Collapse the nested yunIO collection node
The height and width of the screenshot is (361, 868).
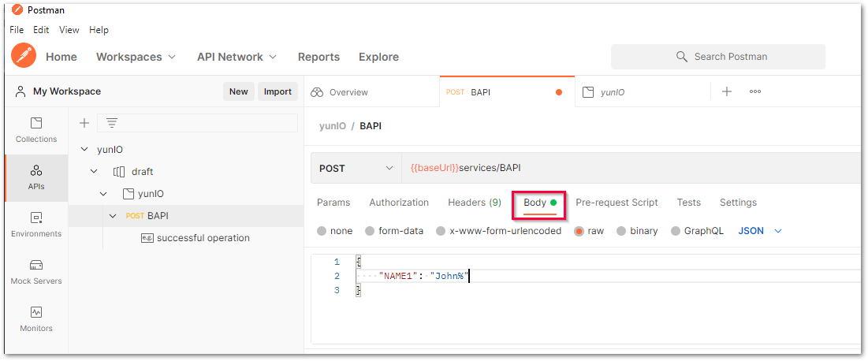coord(103,194)
